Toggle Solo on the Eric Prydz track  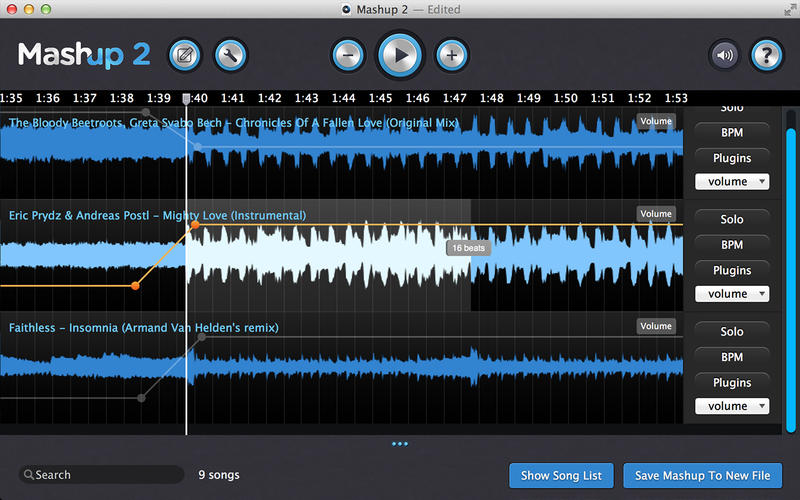[732, 220]
